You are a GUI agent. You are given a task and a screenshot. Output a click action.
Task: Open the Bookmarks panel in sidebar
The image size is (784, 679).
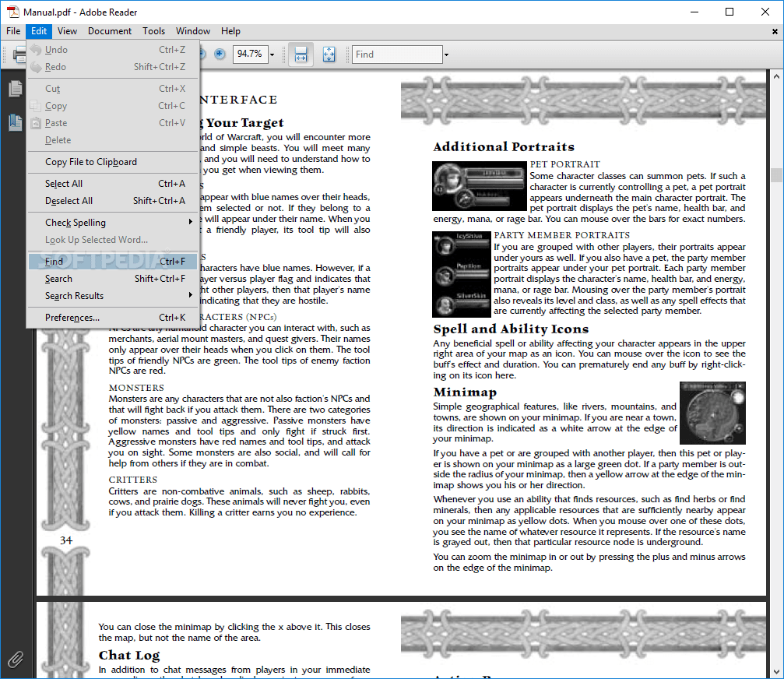15,122
